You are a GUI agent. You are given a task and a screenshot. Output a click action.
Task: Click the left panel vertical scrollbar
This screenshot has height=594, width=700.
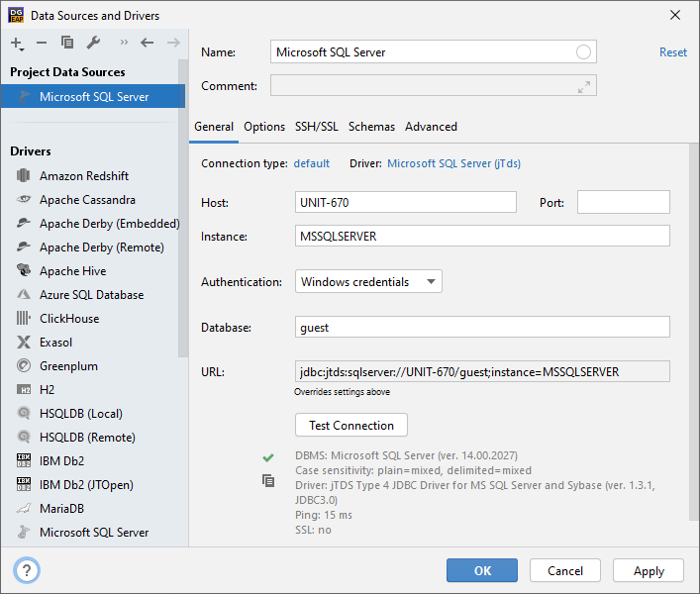[x=182, y=209]
